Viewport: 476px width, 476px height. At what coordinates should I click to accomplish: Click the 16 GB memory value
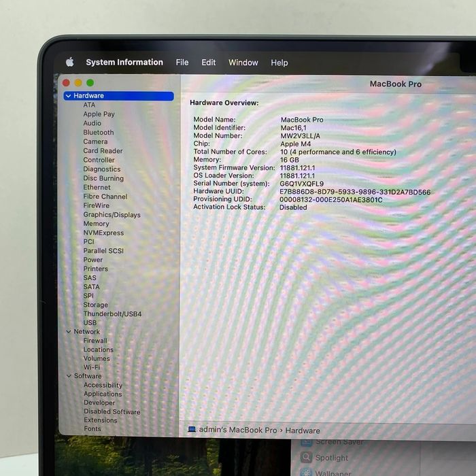coord(290,160)
